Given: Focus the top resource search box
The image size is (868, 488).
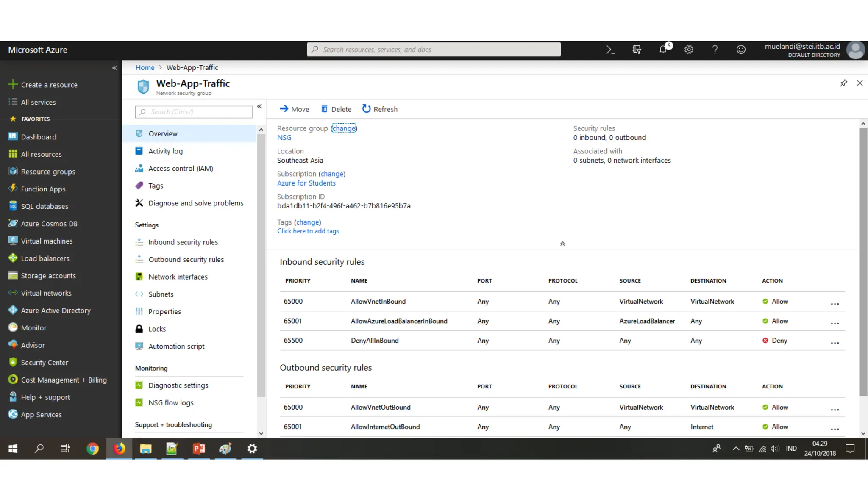Looking at the screenshot, I should pyautogui.click(x=434, y=50).
